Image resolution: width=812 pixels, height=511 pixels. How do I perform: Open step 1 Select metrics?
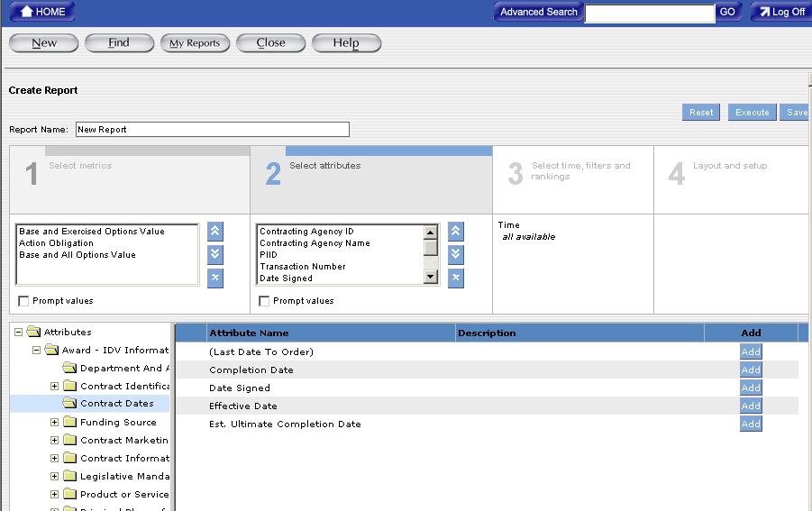point(79,166)
